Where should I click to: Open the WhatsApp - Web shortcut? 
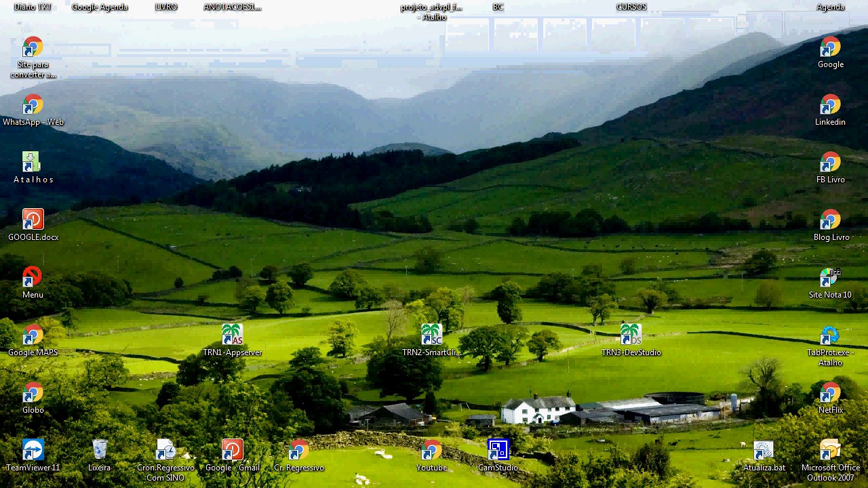click(x=33, y=106)
